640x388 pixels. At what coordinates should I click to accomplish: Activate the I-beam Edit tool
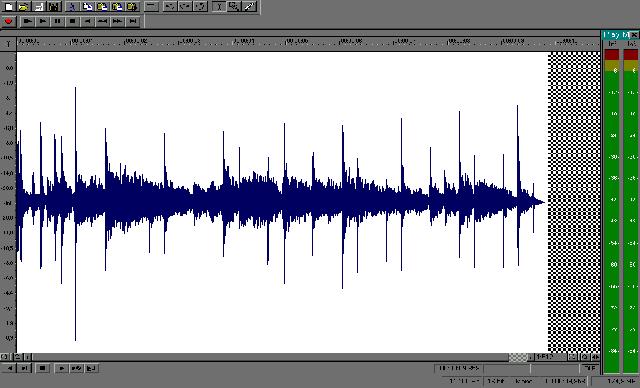pyautogui.click(x=219, y=7)
